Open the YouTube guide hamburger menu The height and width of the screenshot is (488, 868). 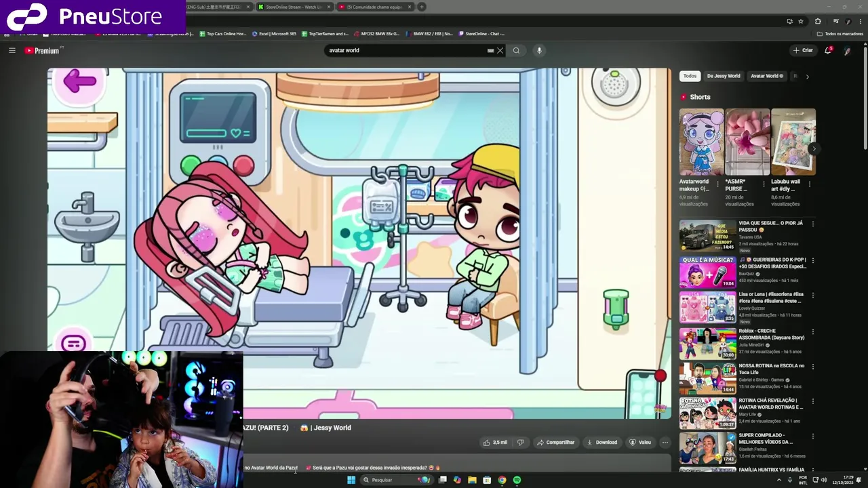[12, 50]
